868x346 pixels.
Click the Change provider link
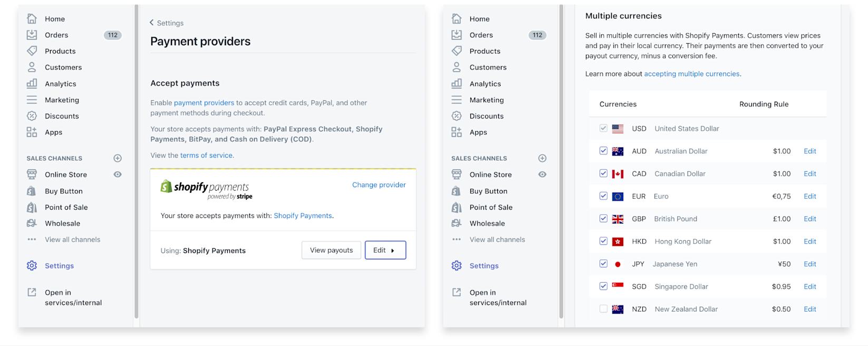click(x=379, y=185)
